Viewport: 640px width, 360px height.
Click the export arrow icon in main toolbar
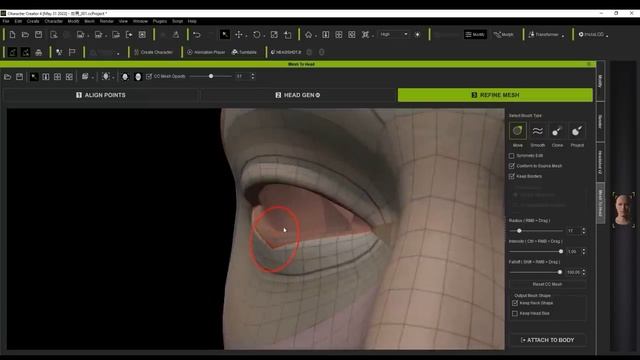pyautogui.click(x=129, y=35)
